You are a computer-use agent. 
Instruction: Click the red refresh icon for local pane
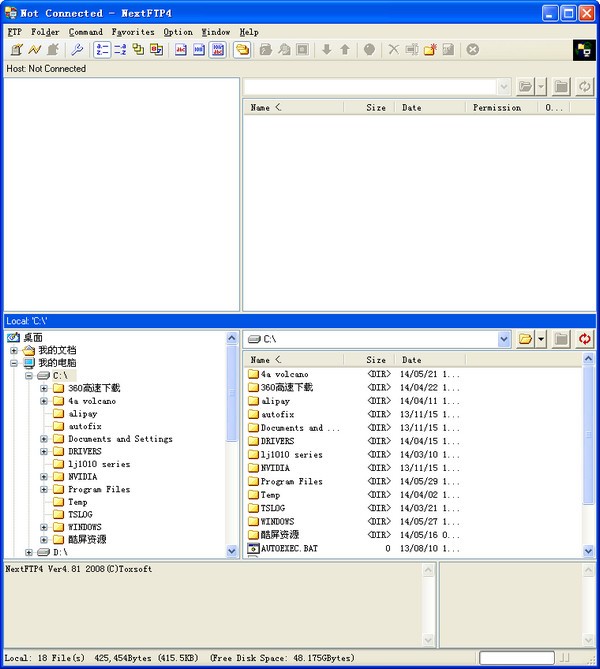pos(585,339)
